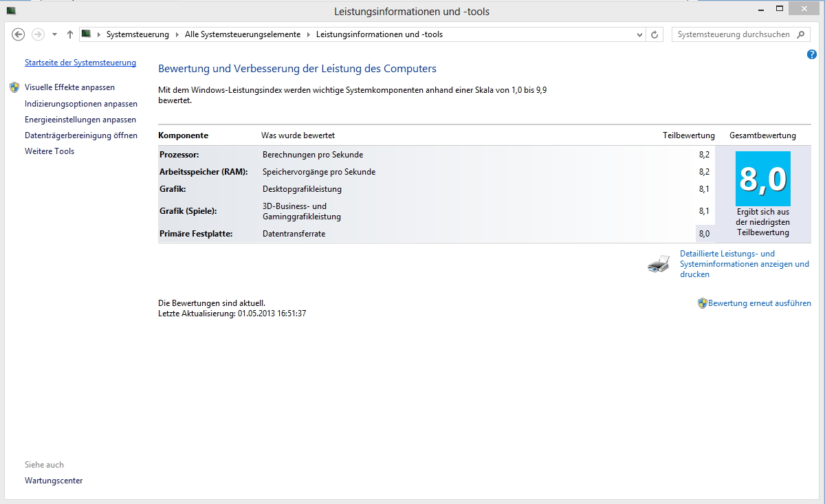This screenshot has height=504, width=825.
Task: Expand arrow after Alle Systemsteuerungselemente breadcrumb
Action: tap(309, 34)
